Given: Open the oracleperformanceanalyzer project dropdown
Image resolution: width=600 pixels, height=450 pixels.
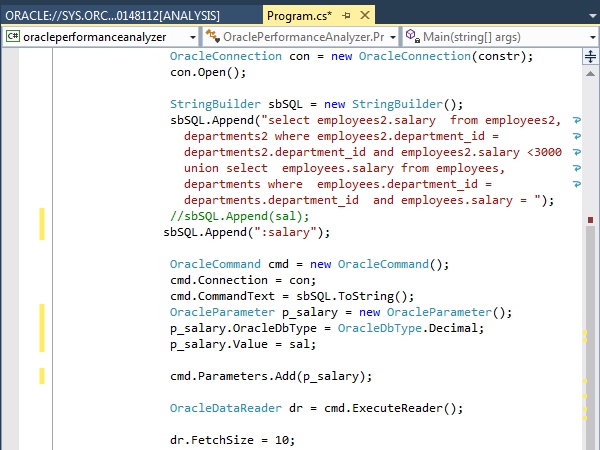Looking at the screenshot, I should (193, 38).
